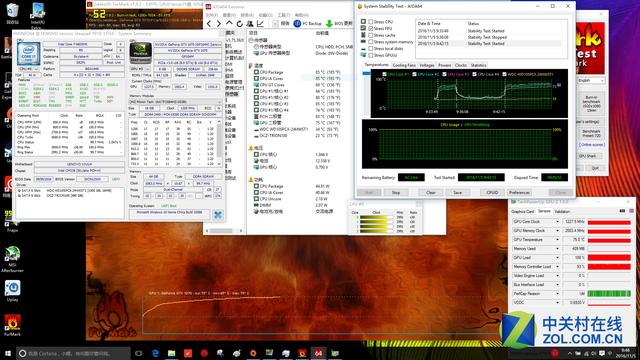
Task: Open AIDA64 graph chart toolbar icon
Action: click(260, 24)
